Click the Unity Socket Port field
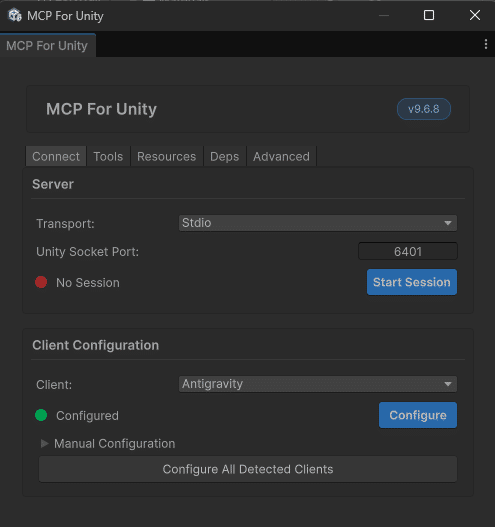The width and height of the screenshot is (495, 527). [x=408, y=251]
